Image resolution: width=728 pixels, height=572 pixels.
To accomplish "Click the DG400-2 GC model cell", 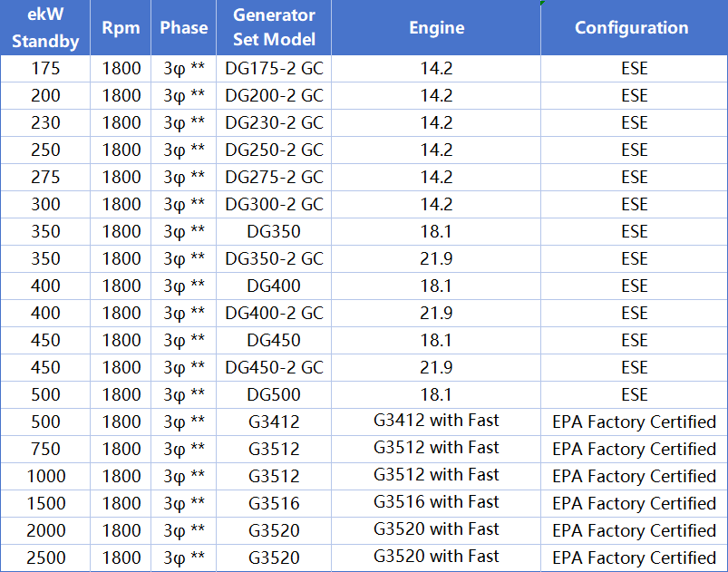I will point(274,313).
